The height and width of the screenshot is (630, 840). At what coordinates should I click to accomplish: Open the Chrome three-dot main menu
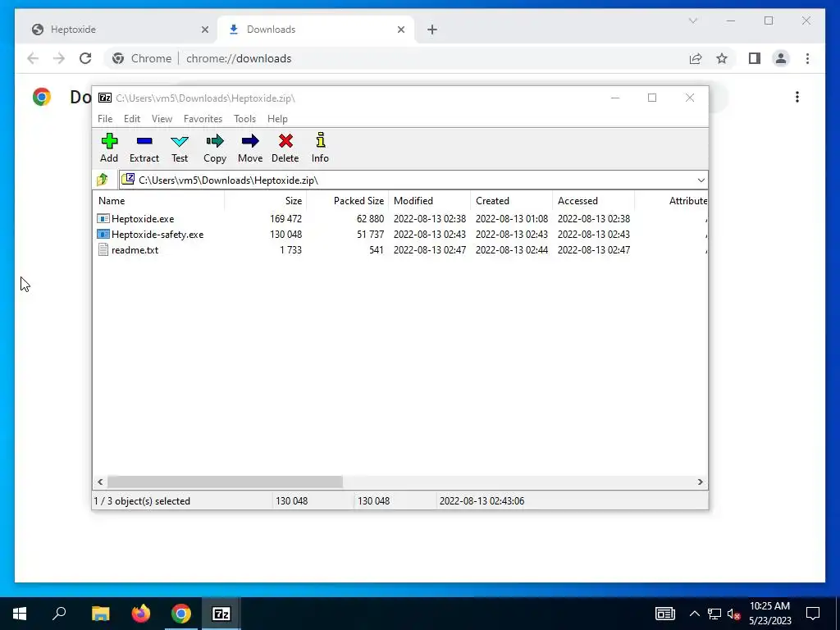click(x=807, y=58)
